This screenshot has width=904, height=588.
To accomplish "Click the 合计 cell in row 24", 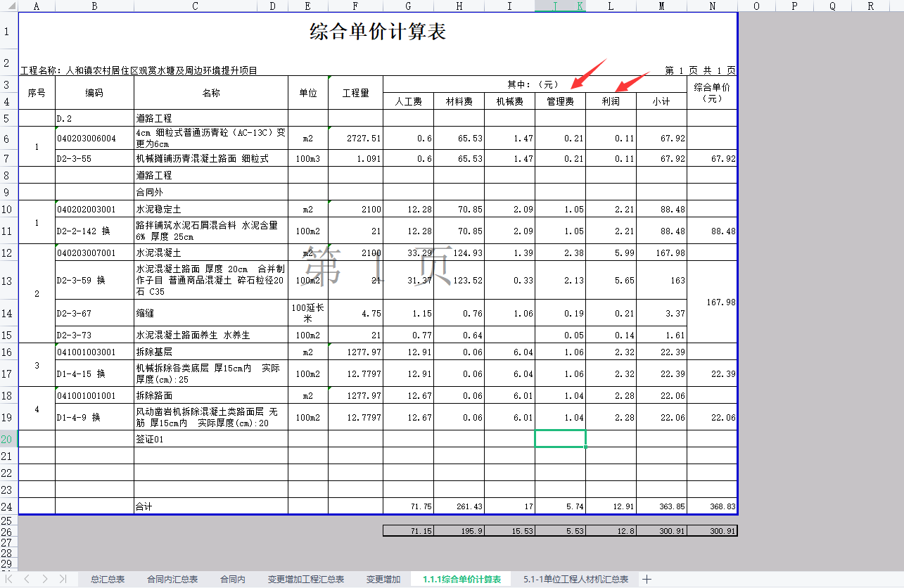I will (x=210, y=506).
